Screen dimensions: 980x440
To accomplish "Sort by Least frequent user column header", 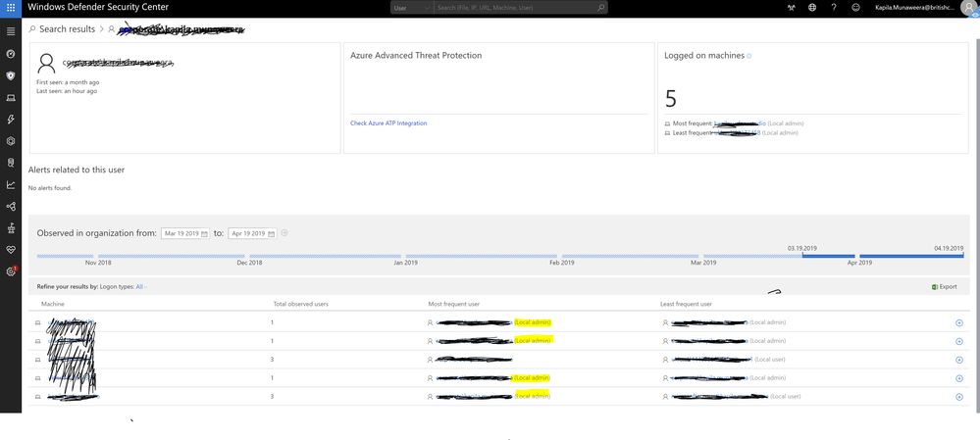I will click(x=686, y=304).
